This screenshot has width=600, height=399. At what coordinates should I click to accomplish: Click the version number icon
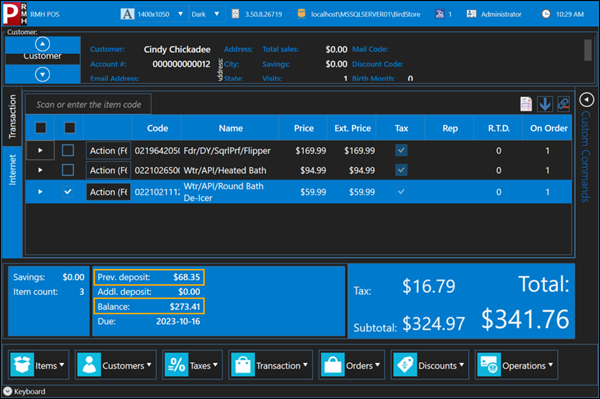coord(236,14)
